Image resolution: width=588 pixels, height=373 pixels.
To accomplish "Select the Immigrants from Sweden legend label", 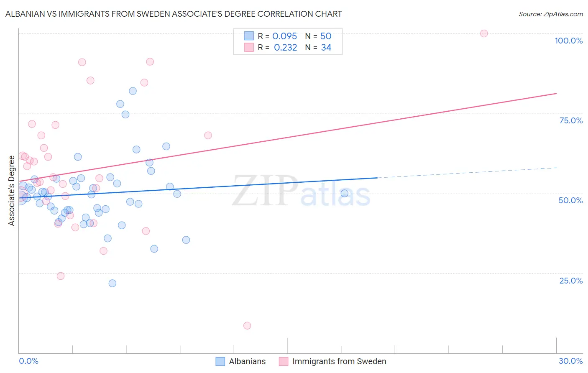I will pyautogui.click(x=339, y=361).
